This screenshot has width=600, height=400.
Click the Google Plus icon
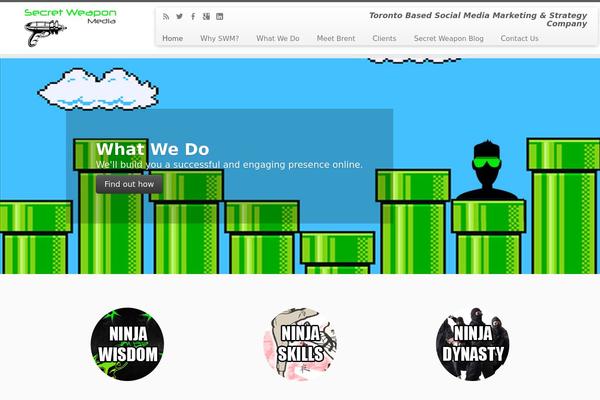click(206, 16)
